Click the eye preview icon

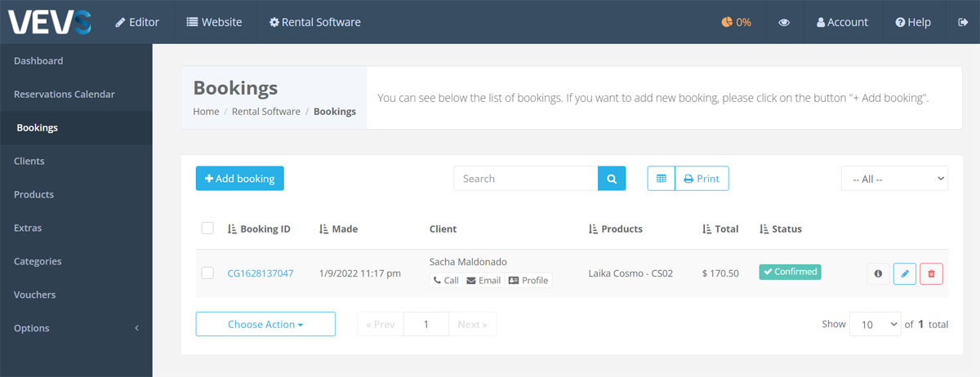coord(784,22)
